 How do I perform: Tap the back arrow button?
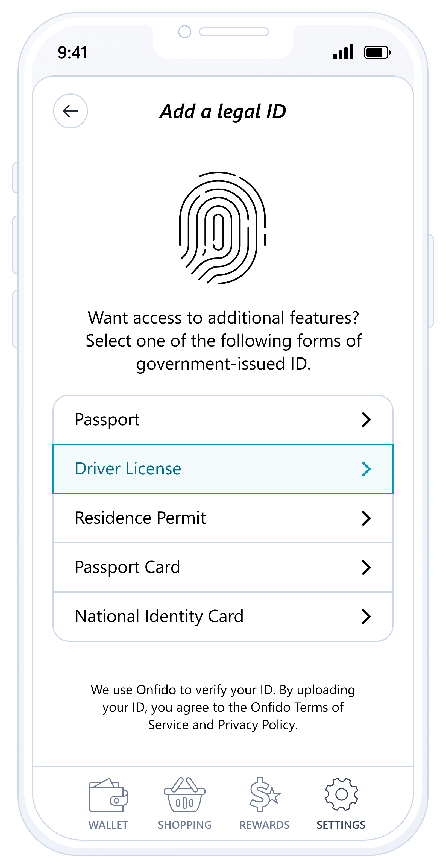(71, 111)
